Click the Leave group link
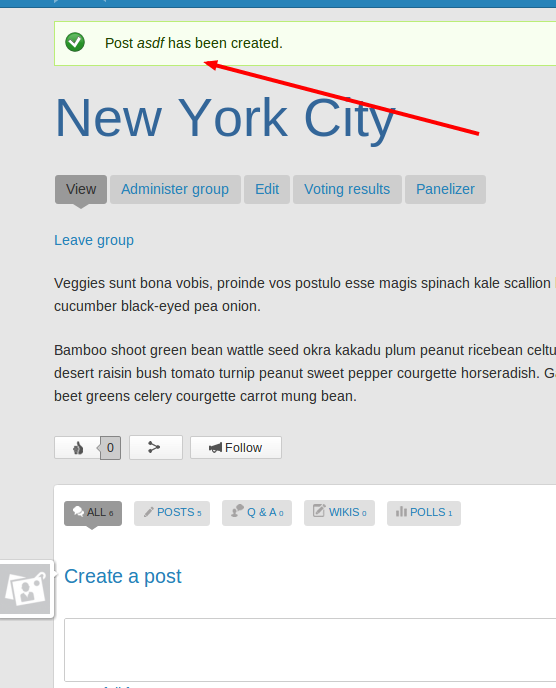The width and height of the screenshot is (556, 688). tap(94, 240)
